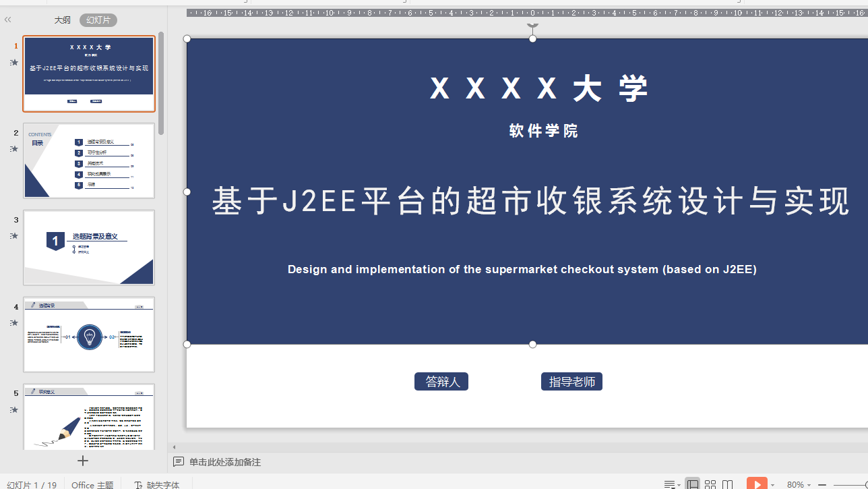Start slideshow with orange play button
Screen dimensions: 868x489
757,484
